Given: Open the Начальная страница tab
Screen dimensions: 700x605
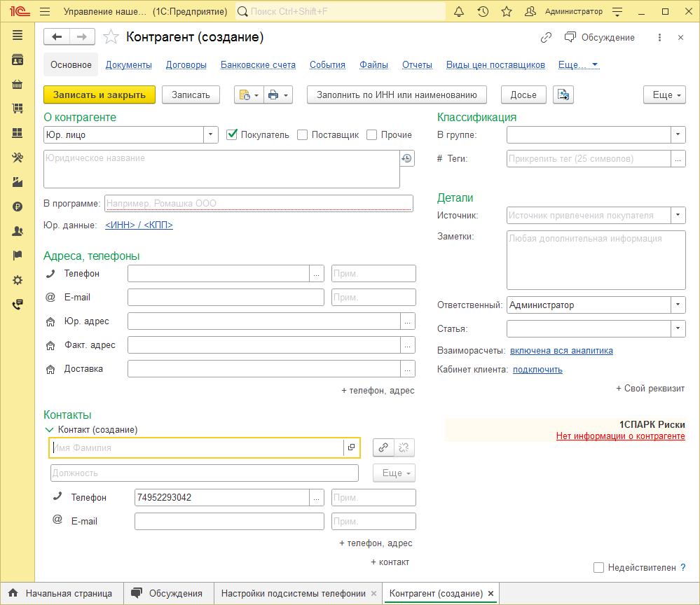Looking at the screenshot, I should [x=62, y=593].
